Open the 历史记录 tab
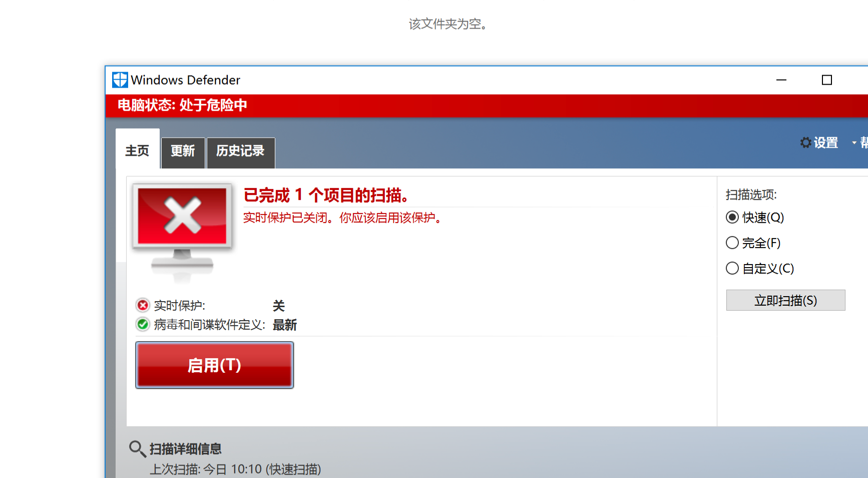Screen dimensions: 868x478 (240, 152)
